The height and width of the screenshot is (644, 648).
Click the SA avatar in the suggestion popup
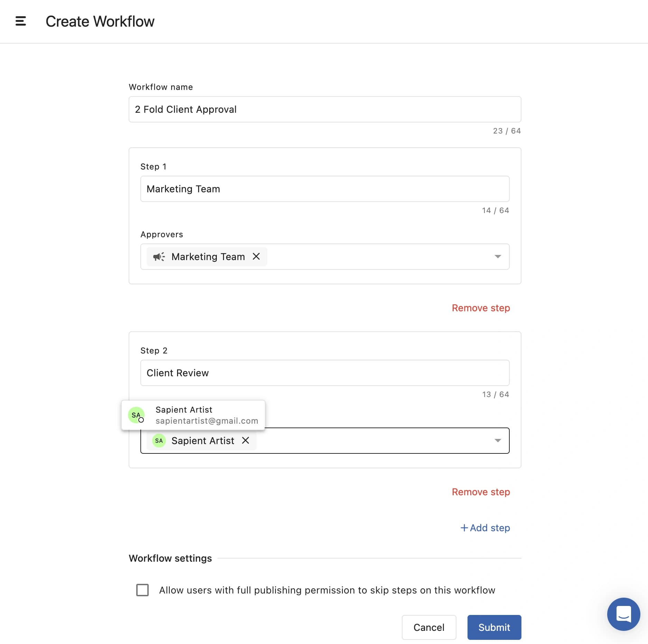point(136,415)
